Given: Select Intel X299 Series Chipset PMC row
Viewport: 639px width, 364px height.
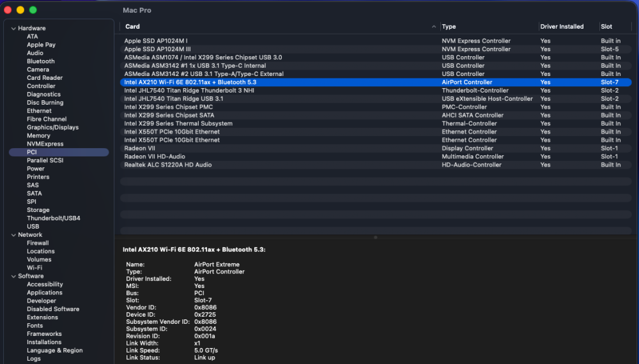Looking at the screenshot, I should coord(376,107).
